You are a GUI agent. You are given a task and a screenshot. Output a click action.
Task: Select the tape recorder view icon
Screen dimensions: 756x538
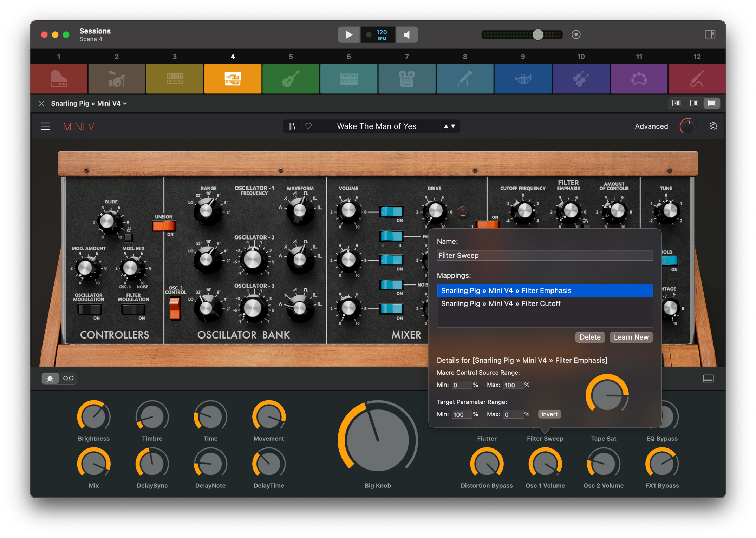pos(69,378)
